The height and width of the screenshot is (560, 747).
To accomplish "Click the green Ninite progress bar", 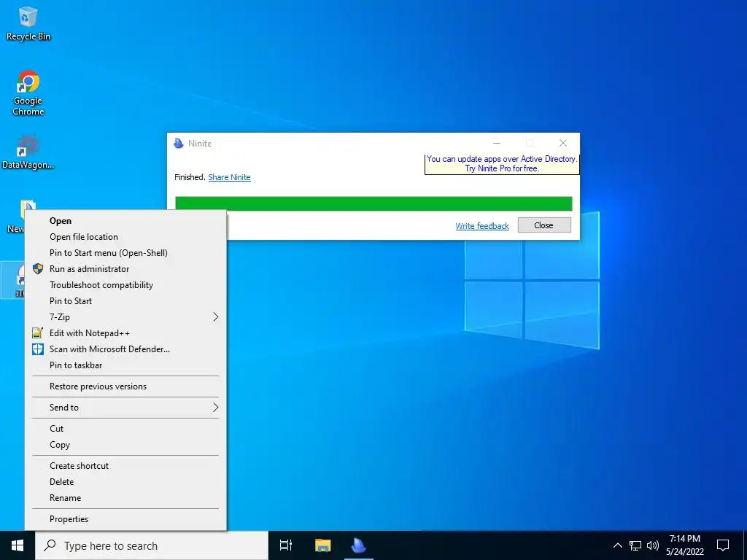I will [373, 204].
